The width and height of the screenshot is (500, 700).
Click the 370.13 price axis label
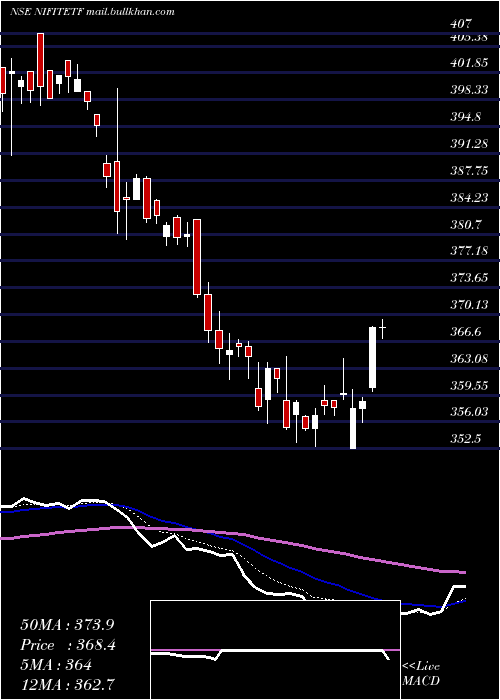(x=469, y=304)
